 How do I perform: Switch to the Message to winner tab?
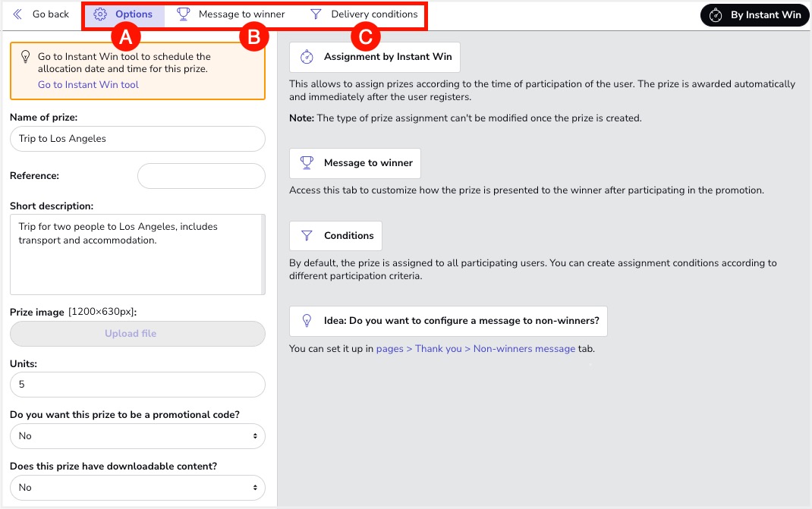coord(241,14)
